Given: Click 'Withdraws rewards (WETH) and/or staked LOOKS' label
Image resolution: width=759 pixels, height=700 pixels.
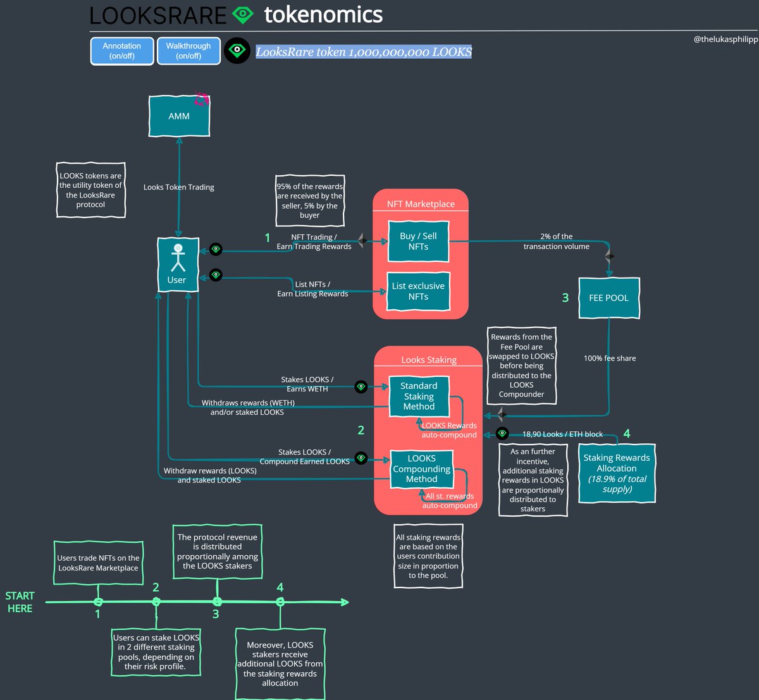Looking at the screenshot, I should [248, 407].
